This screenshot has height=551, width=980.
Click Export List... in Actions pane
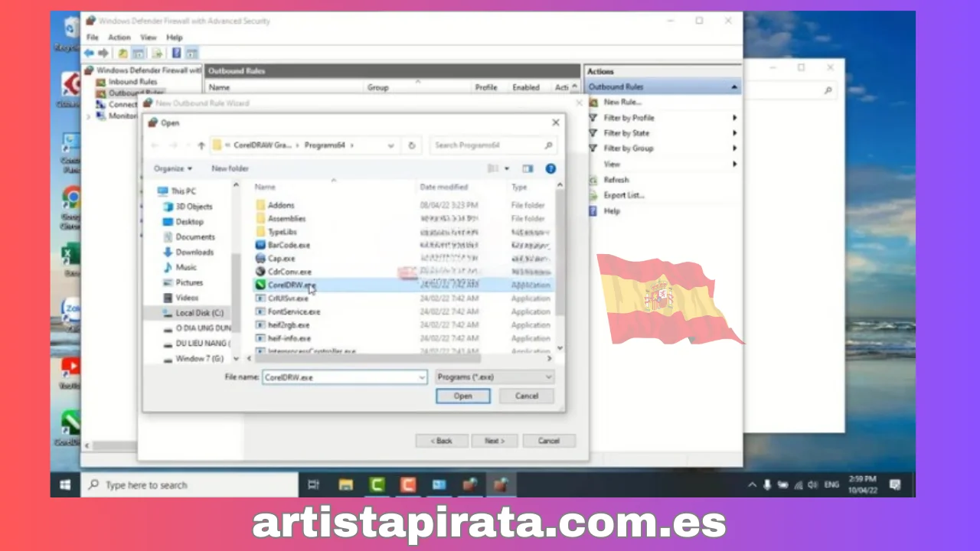(624, 195)
